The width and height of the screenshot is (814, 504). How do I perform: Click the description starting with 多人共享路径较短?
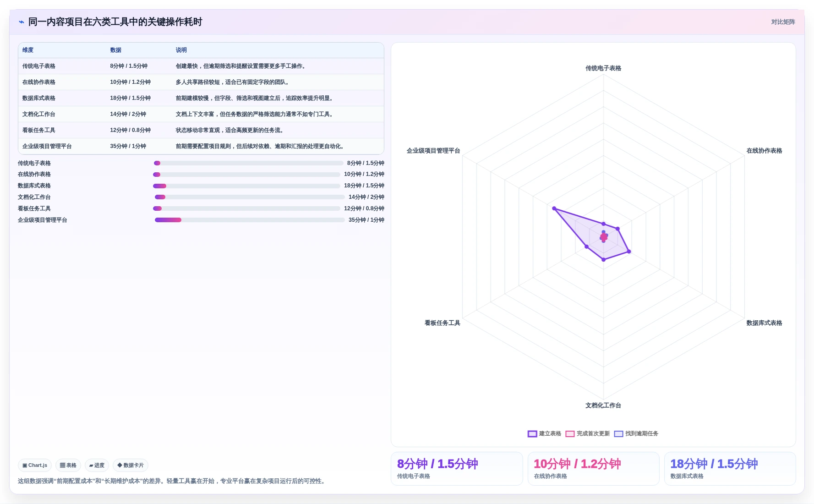click(232, 82)
